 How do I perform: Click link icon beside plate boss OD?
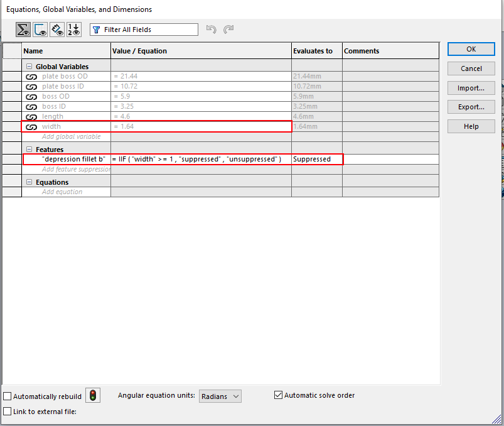pos(31,77)
